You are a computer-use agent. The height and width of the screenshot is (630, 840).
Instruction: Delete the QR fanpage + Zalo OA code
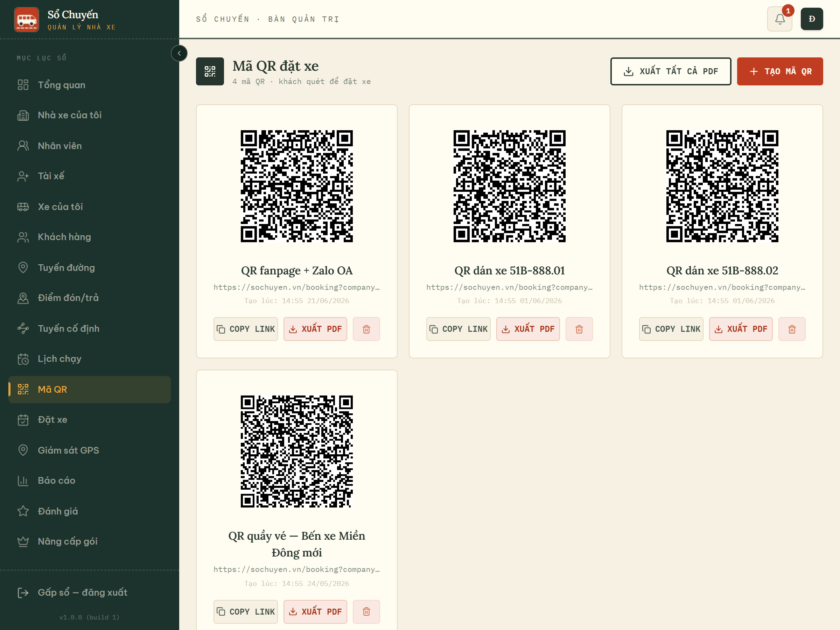[x=366, y=329]
